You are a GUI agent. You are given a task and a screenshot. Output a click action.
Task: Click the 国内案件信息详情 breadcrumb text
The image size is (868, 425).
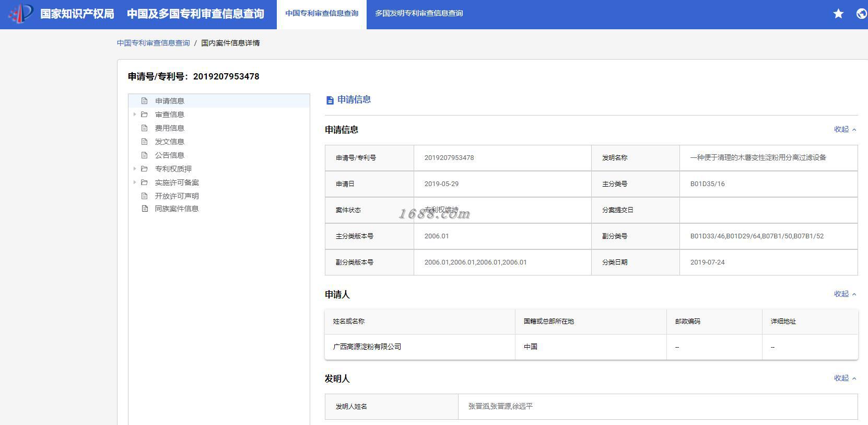[x=230, y=43]
